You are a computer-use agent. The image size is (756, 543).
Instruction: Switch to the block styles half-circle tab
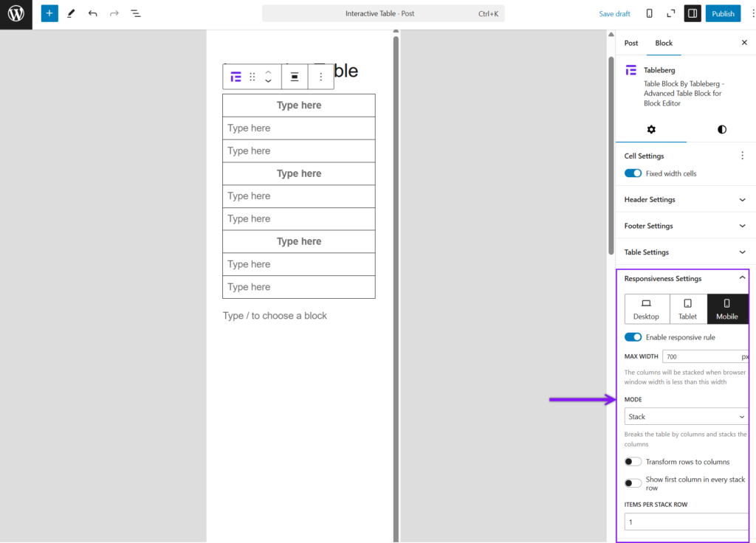click(721, 129)
